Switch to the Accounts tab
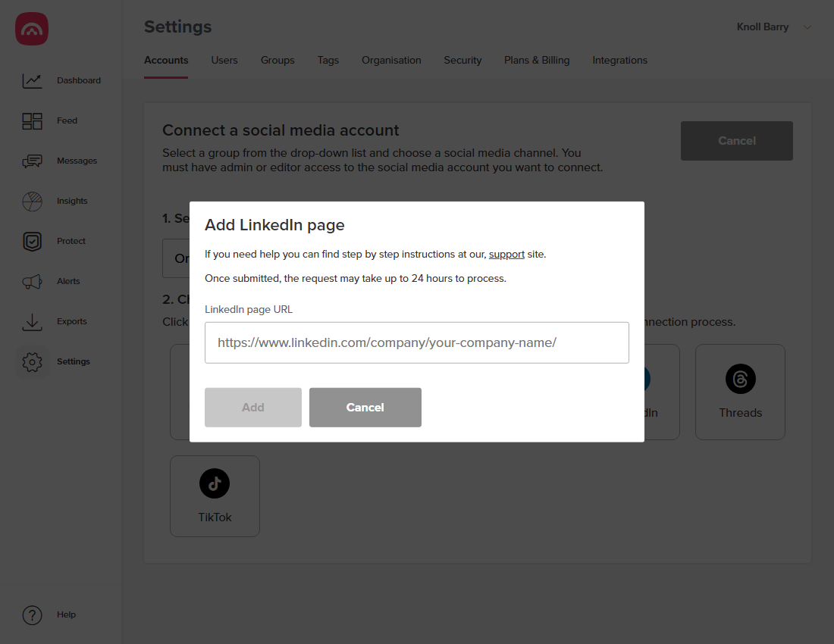The image size is (834, 644). pyautogui.click(x=166, y=60)
